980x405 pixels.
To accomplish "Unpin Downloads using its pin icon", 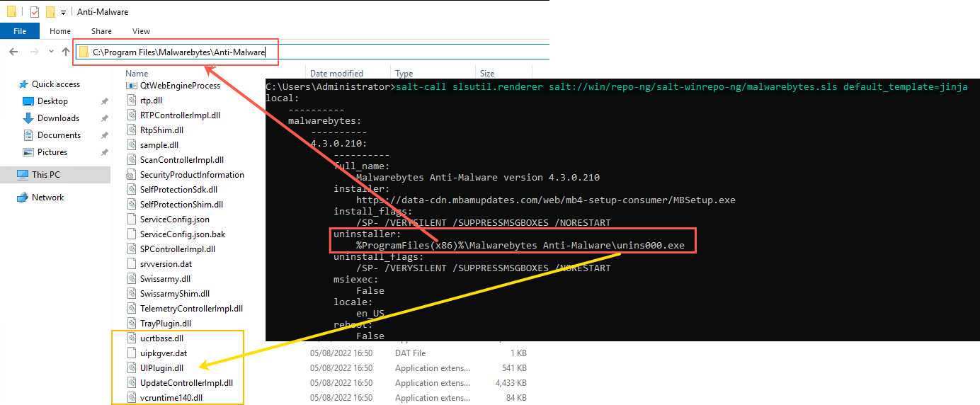I will pos(105,119).
